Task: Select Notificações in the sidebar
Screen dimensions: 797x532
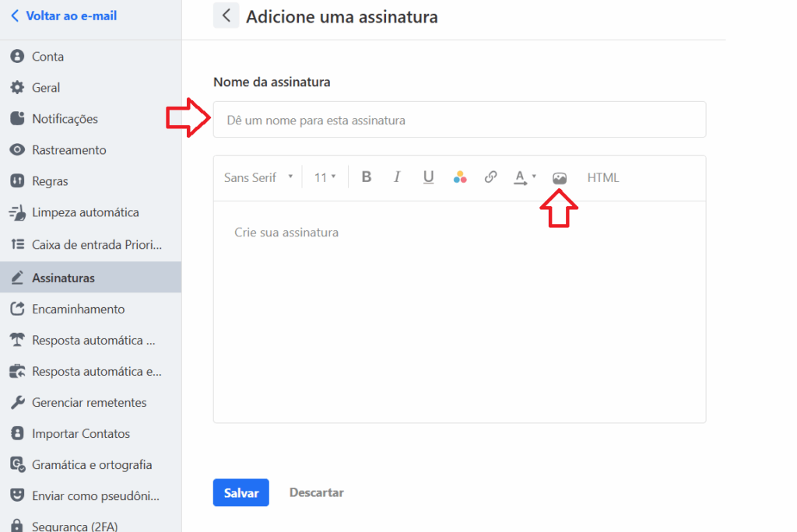Action: coord(65,119)
